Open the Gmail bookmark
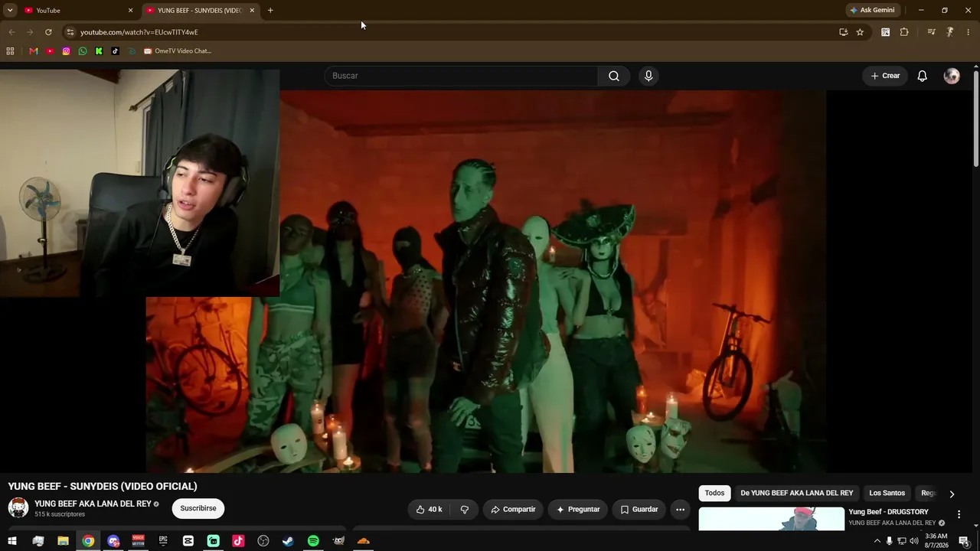The height and width of the screenshot is (551, 980). (34, 51)
